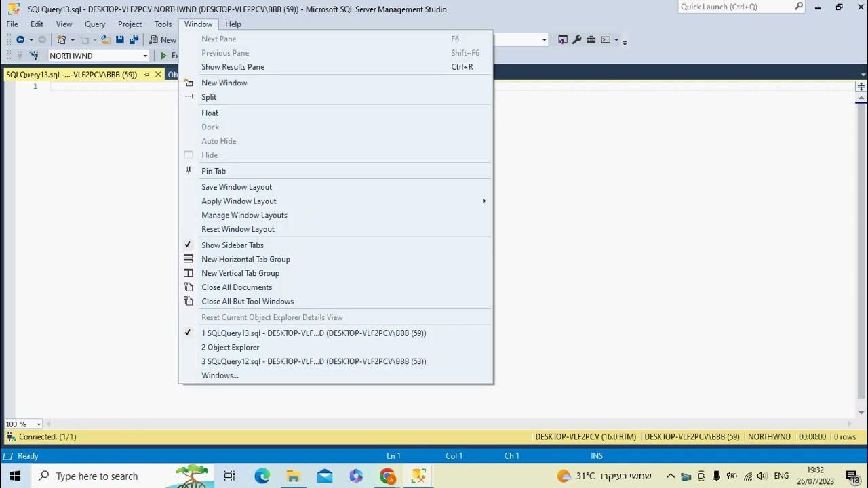The image size is (868, 488).
Task: Open the File menu
Action: (12, 24)
